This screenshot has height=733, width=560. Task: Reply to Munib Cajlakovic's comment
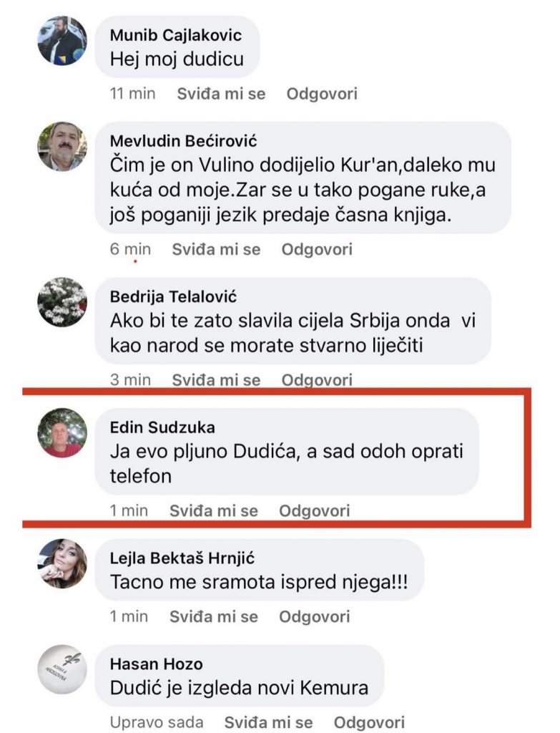click(x=322, y=94)
